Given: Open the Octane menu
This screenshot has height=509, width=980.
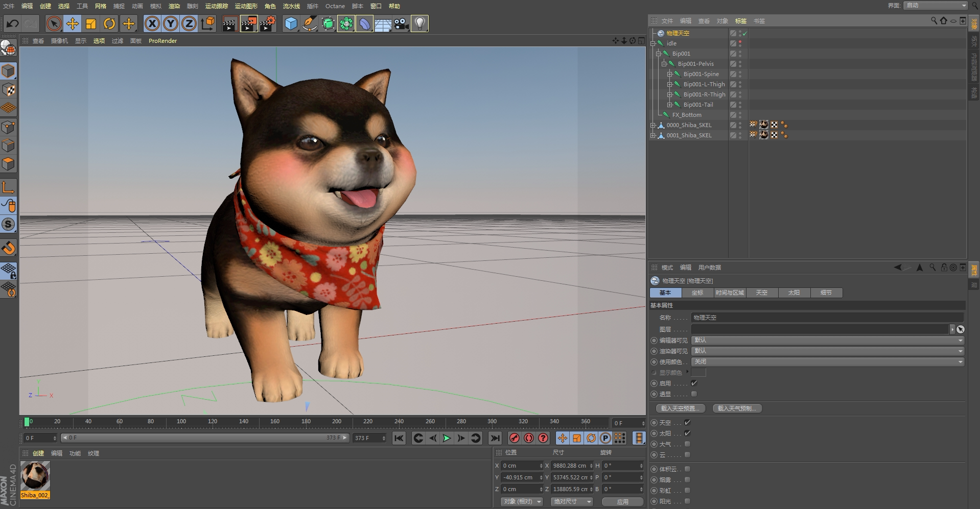Looking at the screenshot, I should [335, 6].
